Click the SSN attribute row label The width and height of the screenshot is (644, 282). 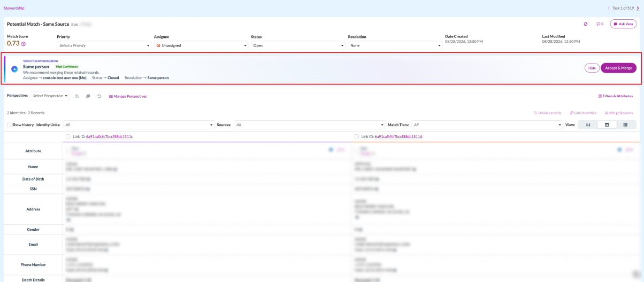click(x=33, y=189)
